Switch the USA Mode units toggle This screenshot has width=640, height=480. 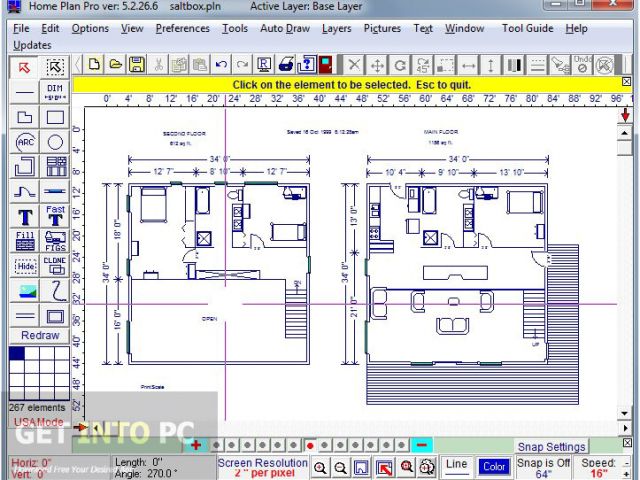tap(38, 422)
